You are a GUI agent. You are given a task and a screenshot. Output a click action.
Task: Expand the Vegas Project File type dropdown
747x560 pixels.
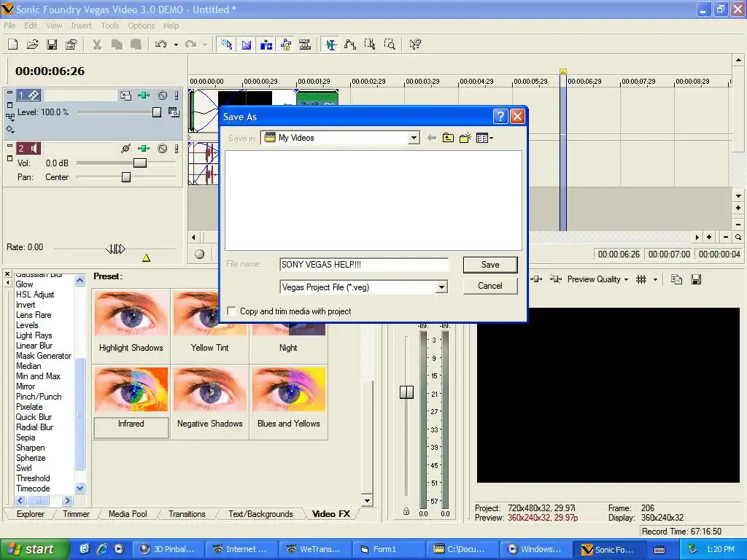coord(441,287)
